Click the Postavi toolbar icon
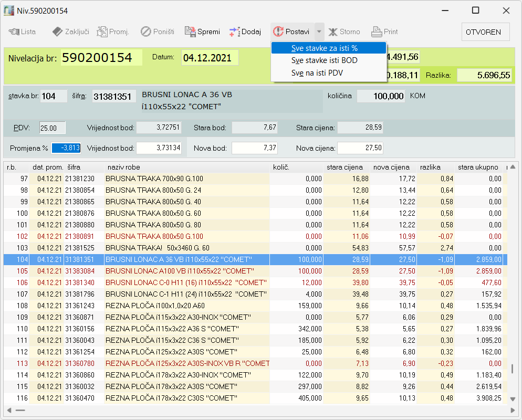522x420 pixels. pos(278,31)
